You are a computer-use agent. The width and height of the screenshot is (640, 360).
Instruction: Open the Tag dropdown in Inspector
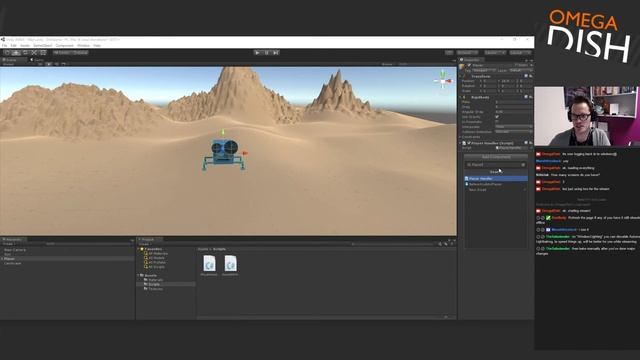[x=485, y=71]
